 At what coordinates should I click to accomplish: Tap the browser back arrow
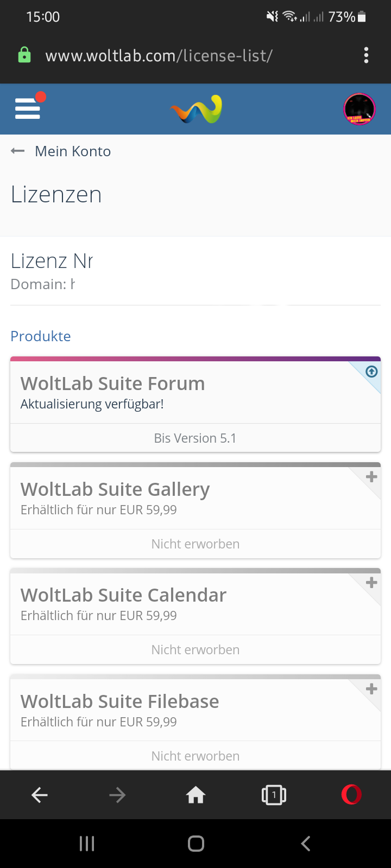[x=40, y=795]
